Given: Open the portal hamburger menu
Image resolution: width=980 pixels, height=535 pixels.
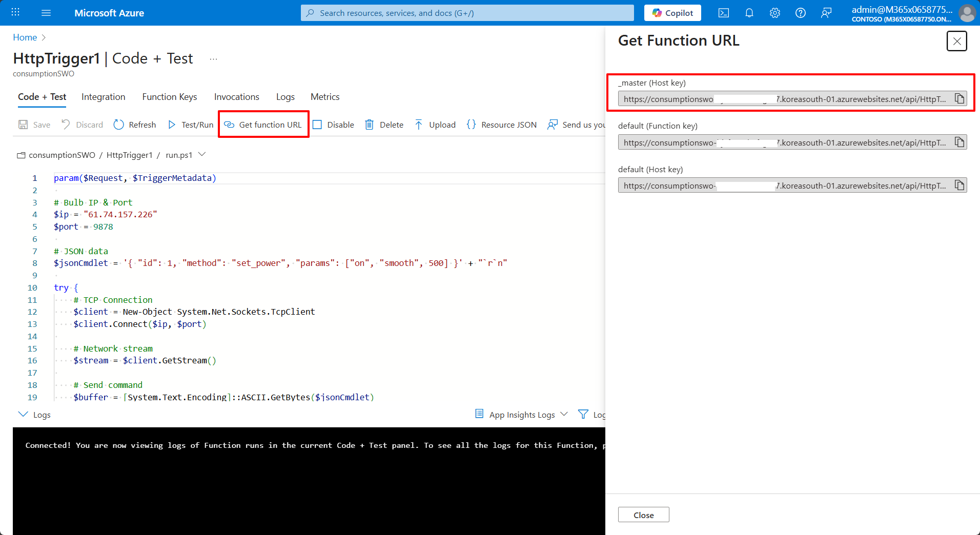Looking at the screenshot, I should 46,13.
